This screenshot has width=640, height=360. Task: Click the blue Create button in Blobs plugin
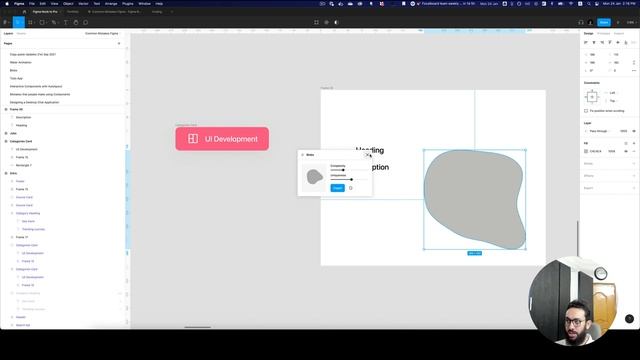[x=337, y=188]
